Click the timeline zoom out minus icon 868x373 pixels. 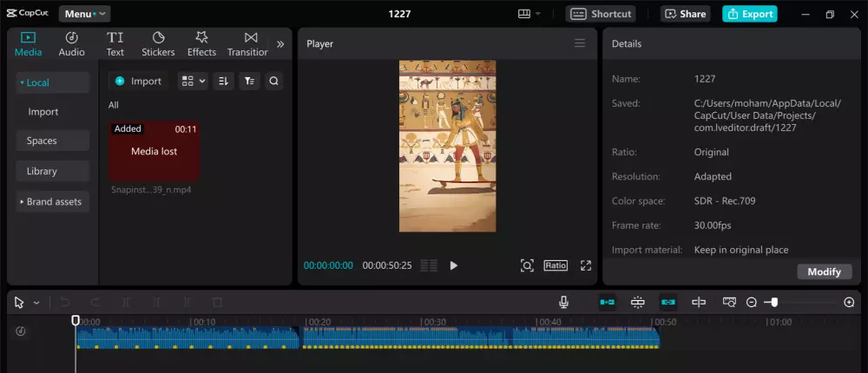click(x=752, y=302)
